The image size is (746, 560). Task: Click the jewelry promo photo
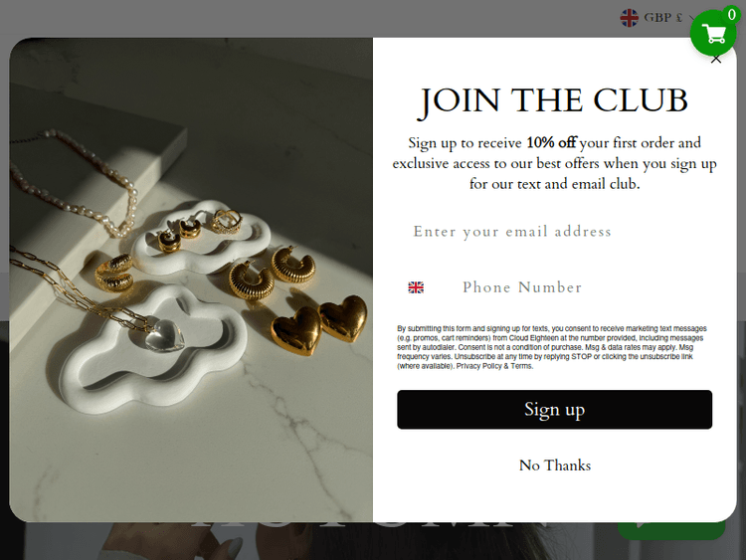click(x=191, y=280)
